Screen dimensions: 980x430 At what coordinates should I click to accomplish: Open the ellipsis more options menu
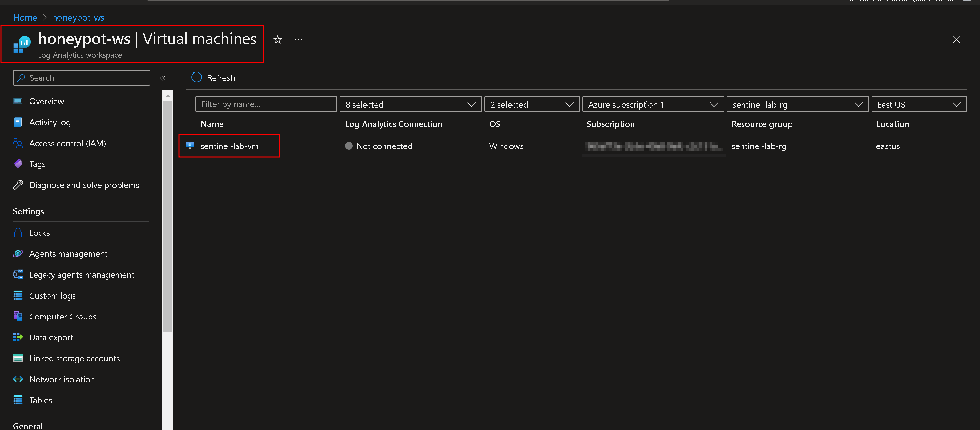point(298,39)
